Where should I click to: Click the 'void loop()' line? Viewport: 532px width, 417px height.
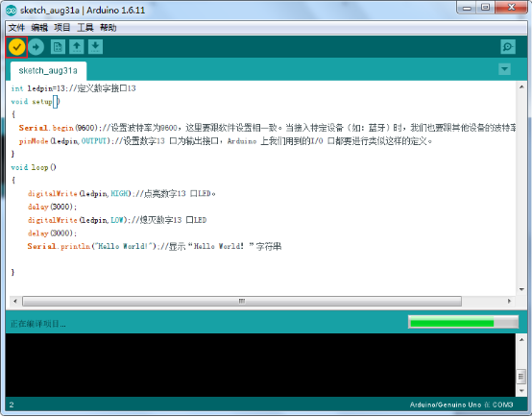click(x=34, y=167)
